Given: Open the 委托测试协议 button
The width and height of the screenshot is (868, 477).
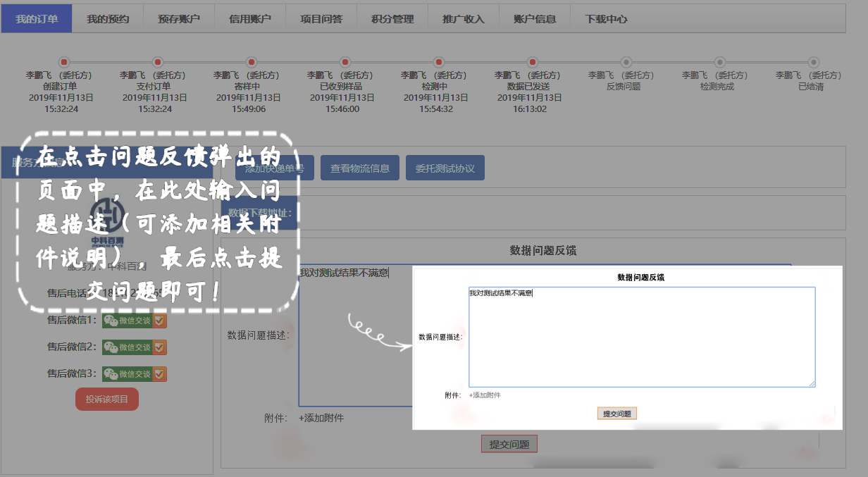Looking at the screenshot, I should coord(445,168).
